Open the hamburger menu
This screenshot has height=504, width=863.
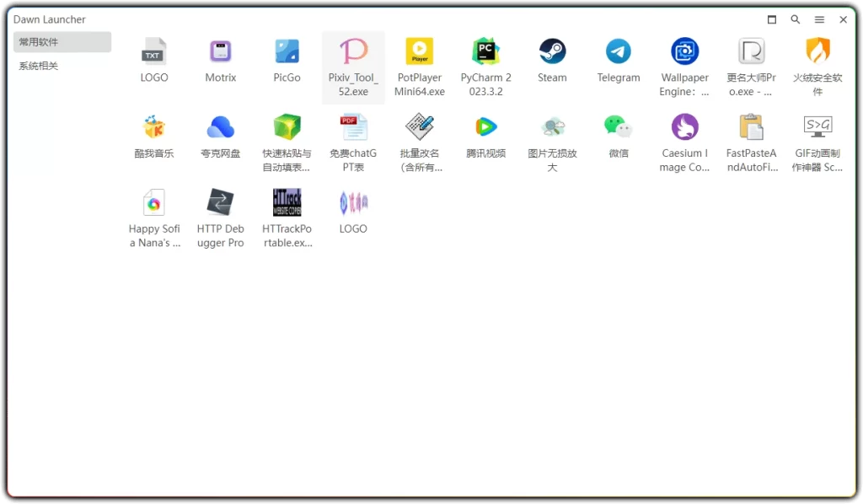(819, 19)
